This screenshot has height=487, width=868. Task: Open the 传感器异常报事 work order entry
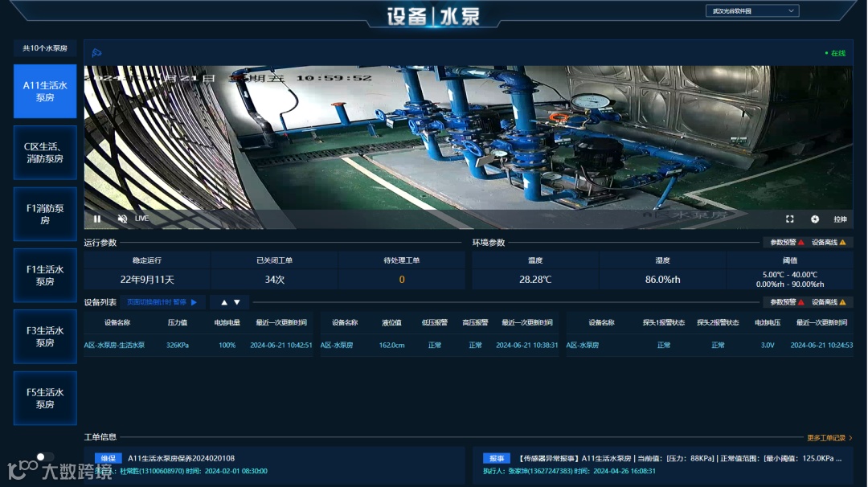point(680,458)
